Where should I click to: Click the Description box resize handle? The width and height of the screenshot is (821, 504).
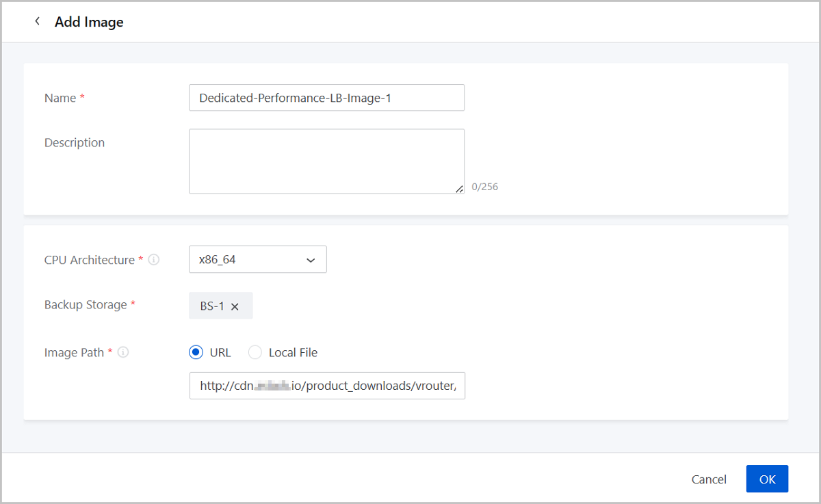[x=459, y=189]
